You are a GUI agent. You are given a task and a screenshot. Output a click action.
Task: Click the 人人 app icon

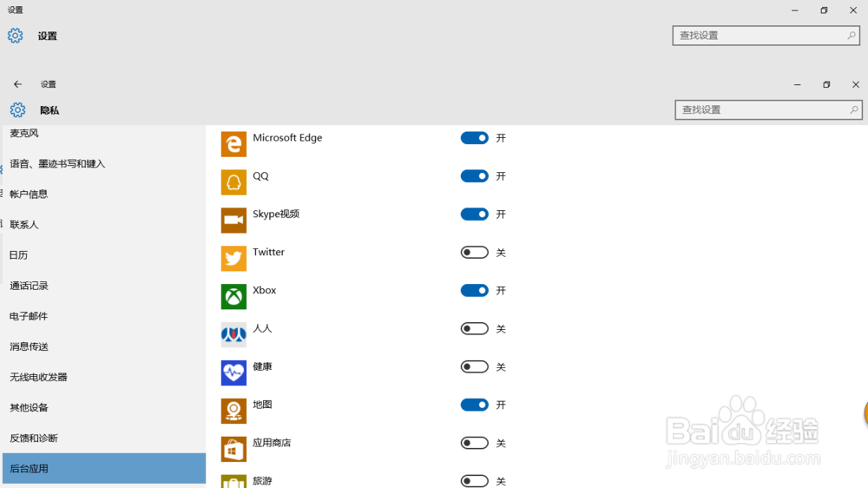point(233,334)
